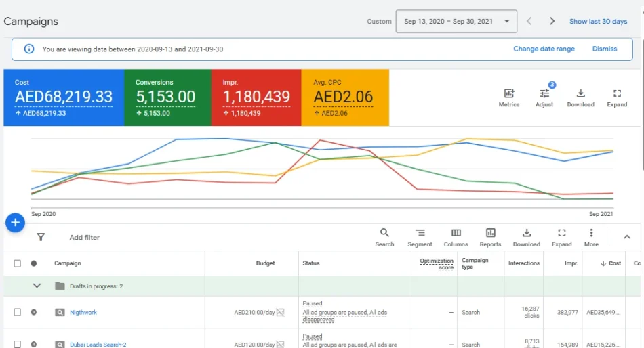
Task: Open the Columns icon in the table toolbar
Action: pyautogui.click(x=456, y=233)
